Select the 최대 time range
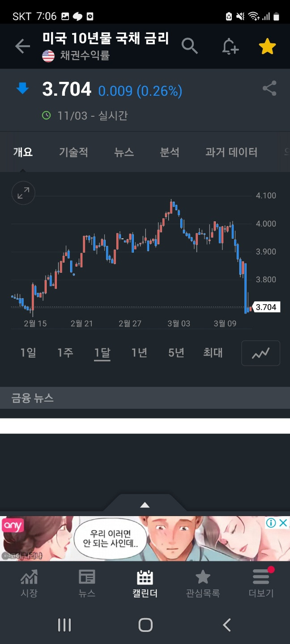 point(213,353)
